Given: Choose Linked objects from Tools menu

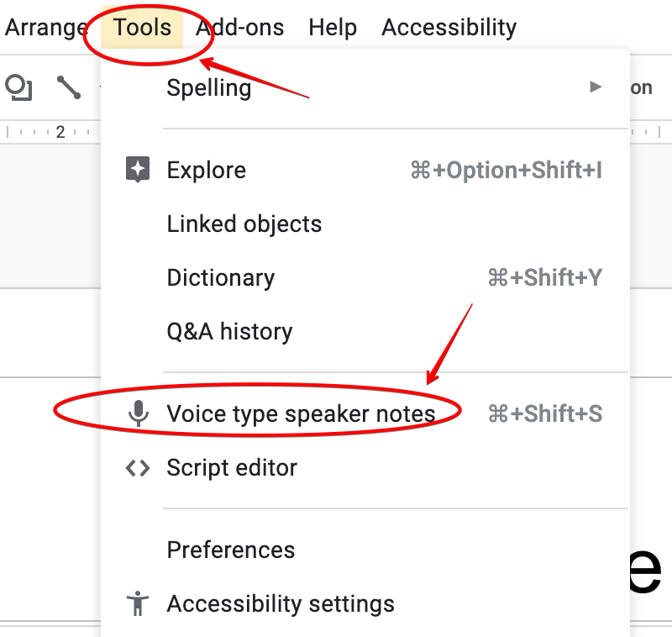Looking at the screenshot, I should pyautogui.click(x=244, y=224).
